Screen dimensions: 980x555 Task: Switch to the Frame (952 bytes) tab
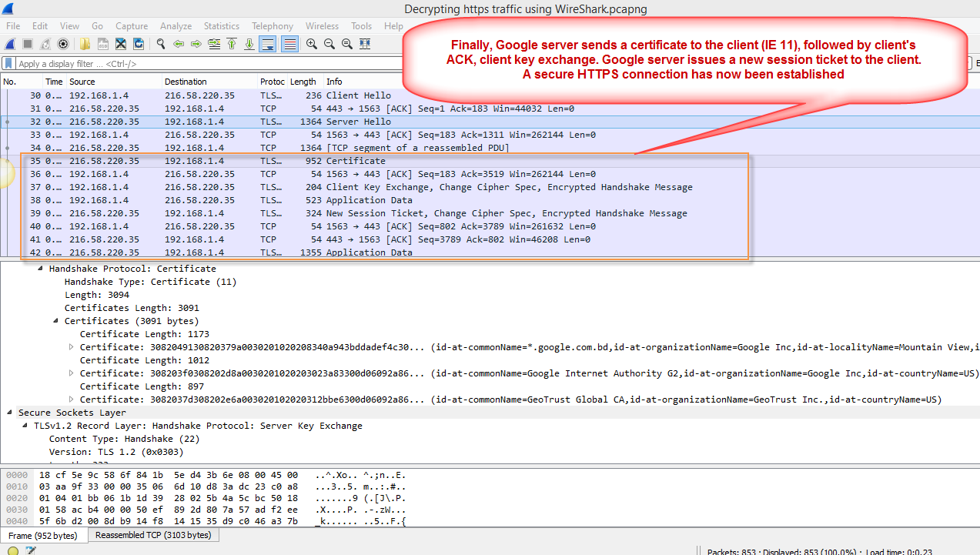[x=43, y=535]
